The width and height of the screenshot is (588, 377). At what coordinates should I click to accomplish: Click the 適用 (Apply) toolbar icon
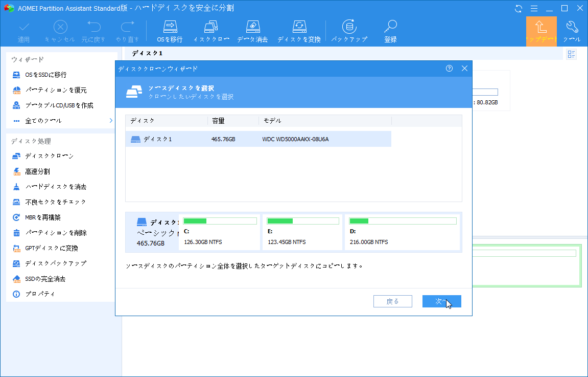(x=23, y=32)
